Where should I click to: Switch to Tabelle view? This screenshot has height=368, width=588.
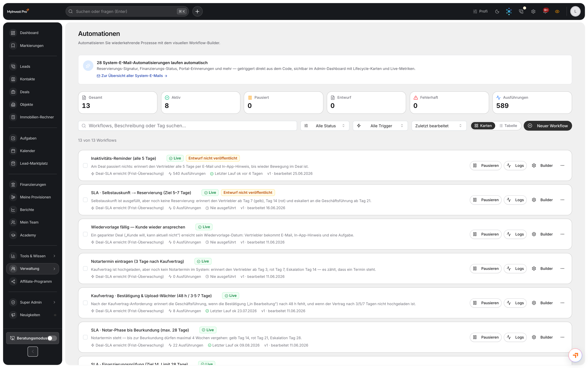point(508,126)
